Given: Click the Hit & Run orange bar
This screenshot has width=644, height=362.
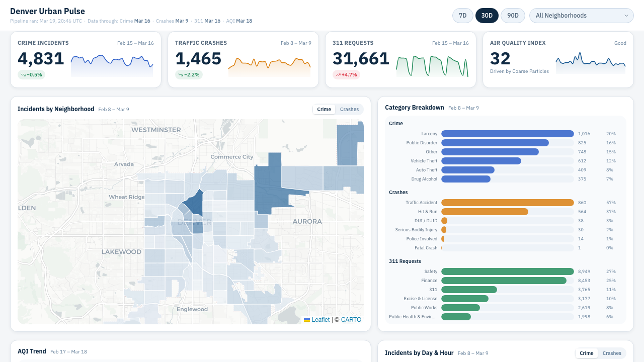Looking at the screenshot, I should [485, 212].
